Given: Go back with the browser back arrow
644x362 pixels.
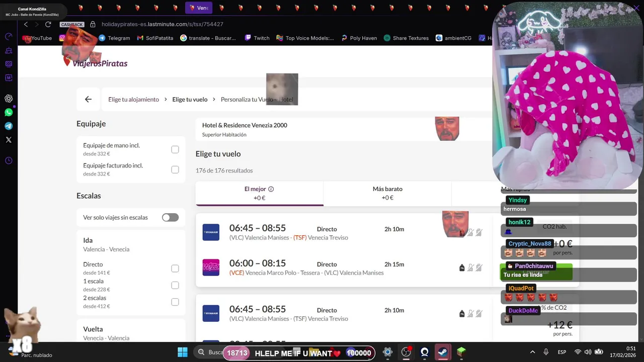Looking at the screenshot, I should tap(26, 24).
